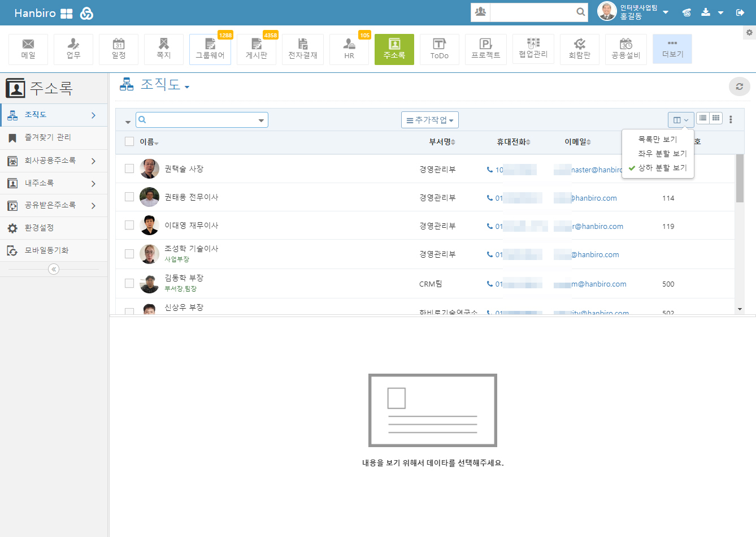Viewport: 756px width, 537px height.
Task: Sort the list by 부서명 column
Action: pyautogui.click(x=442, y=142)
